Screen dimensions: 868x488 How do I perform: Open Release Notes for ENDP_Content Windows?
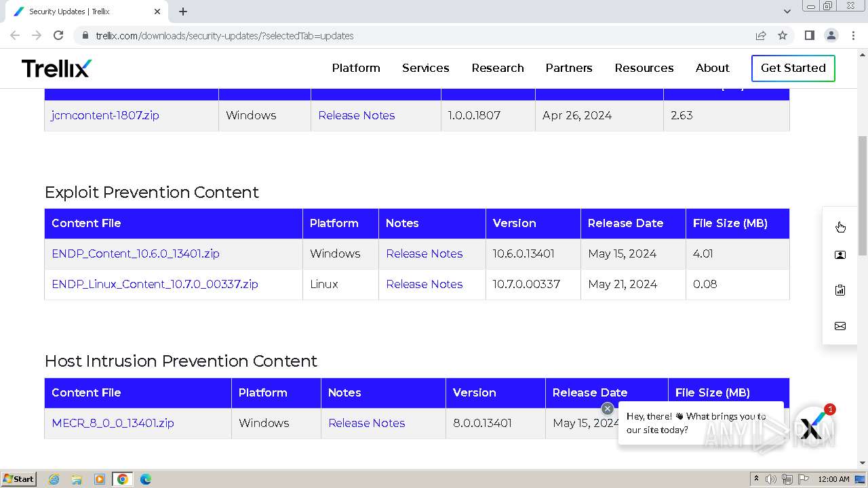[425, 253]
